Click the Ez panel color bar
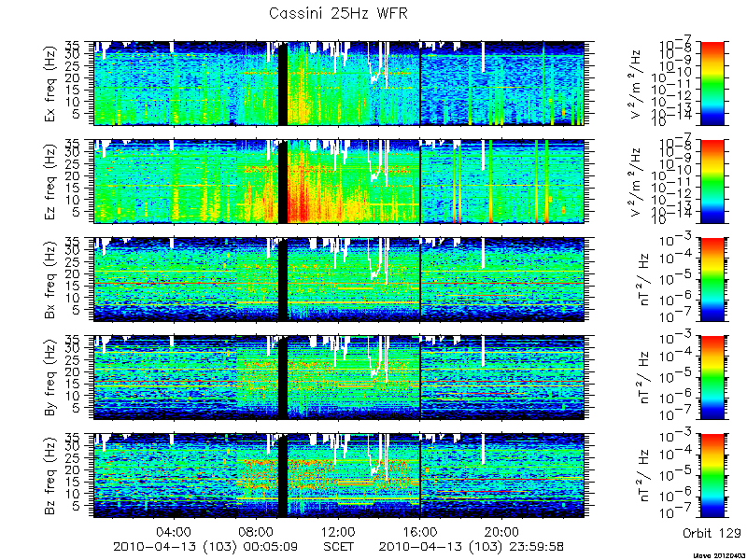747x560 pixels. pos(712,181)
